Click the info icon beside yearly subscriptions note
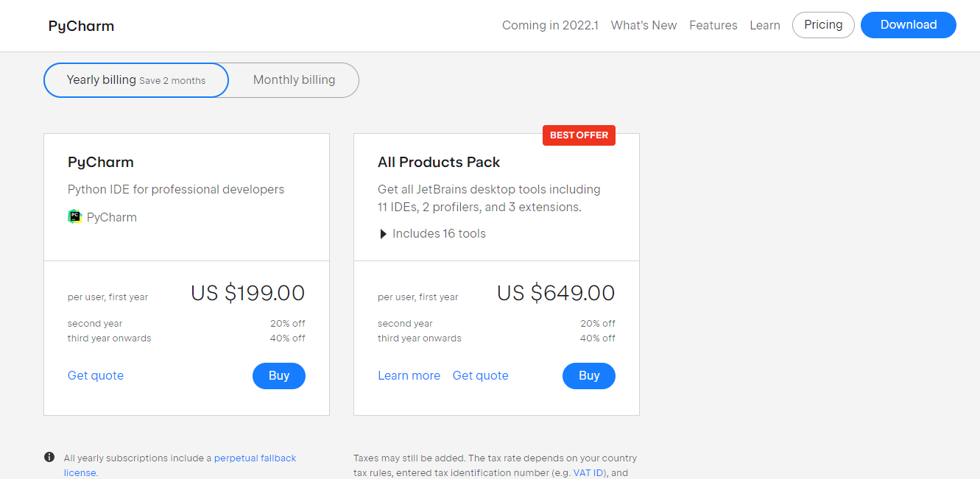980x479 pixels. 49,458
